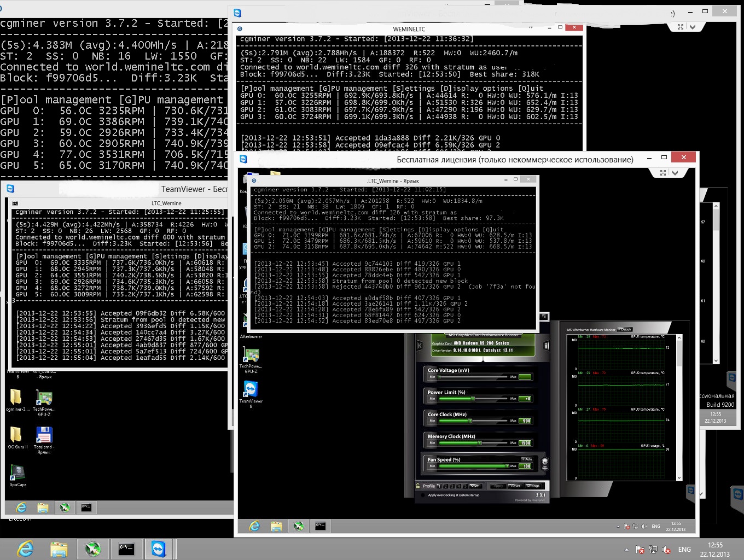Click the Detach button on the hardware monitor

[625, 329]
